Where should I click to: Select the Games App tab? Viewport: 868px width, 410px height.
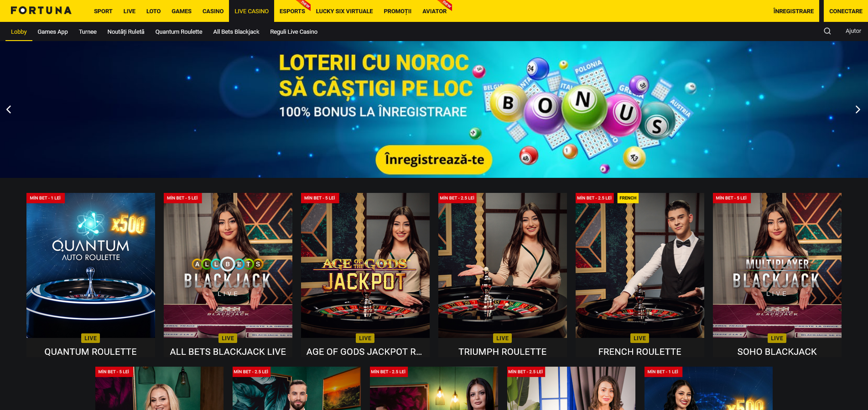click(52, 31)
